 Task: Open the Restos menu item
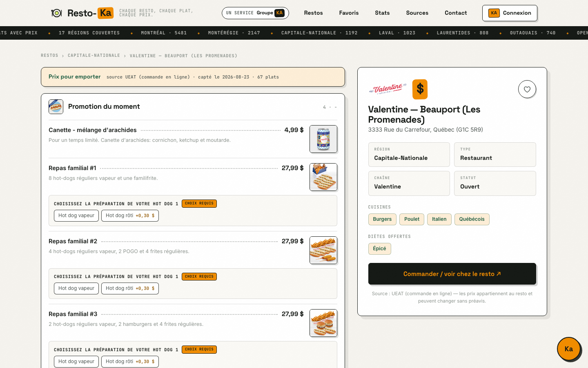coord(313,13)
